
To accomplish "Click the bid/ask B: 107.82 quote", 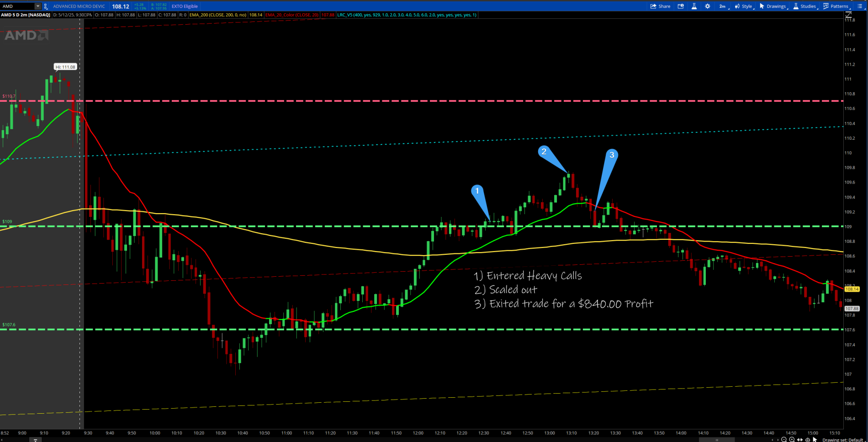I will 159,5.
